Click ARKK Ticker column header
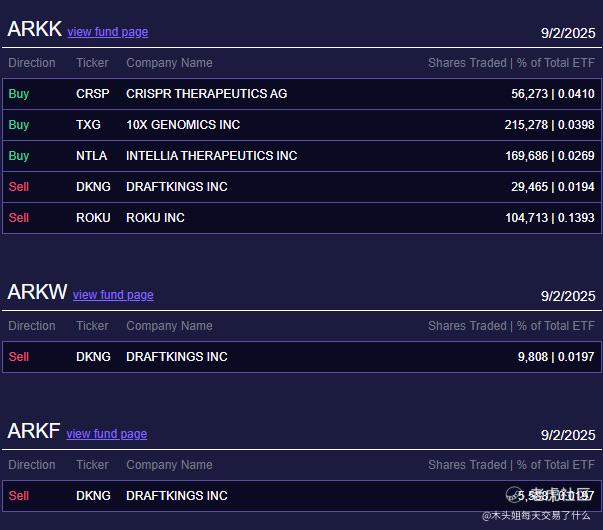This screenshot has height=530, width=603. (92, 63)
